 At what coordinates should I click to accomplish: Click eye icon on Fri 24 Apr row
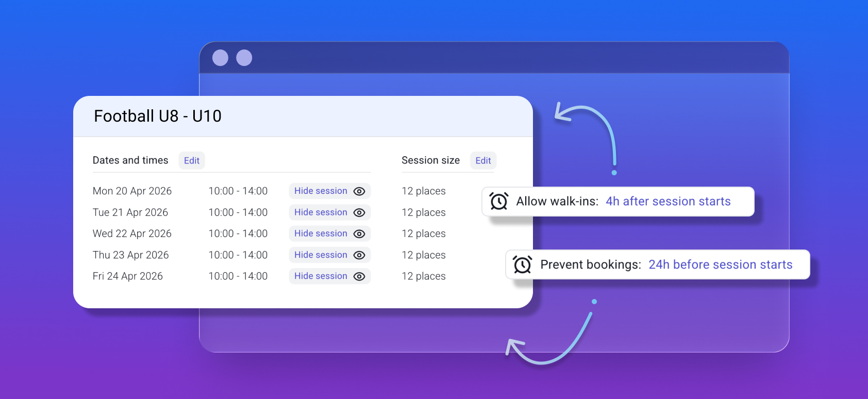click(359, 276)
